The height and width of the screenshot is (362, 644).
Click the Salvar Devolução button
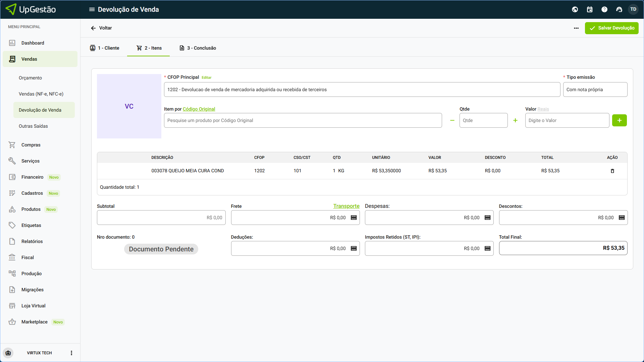(611, 28)
